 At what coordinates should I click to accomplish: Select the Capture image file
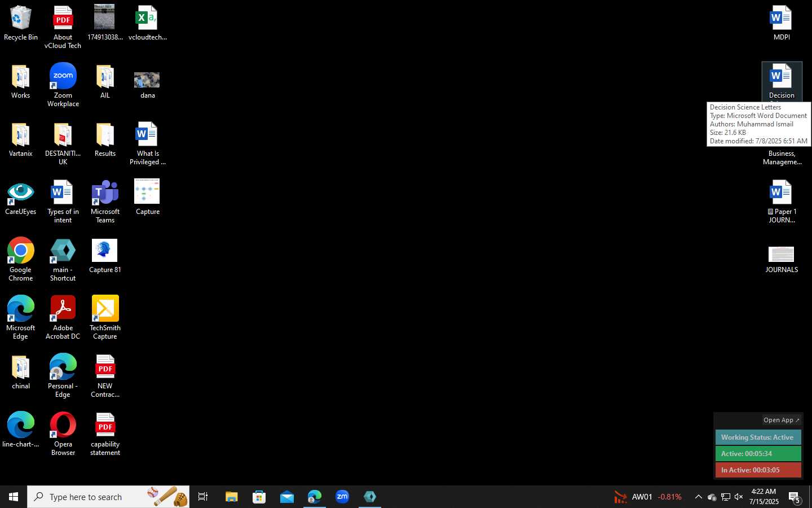[147, 198]
